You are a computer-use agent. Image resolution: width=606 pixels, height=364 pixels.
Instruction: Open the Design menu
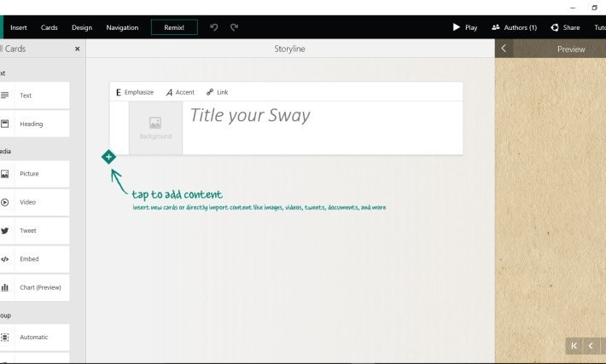tap(82, 27)
